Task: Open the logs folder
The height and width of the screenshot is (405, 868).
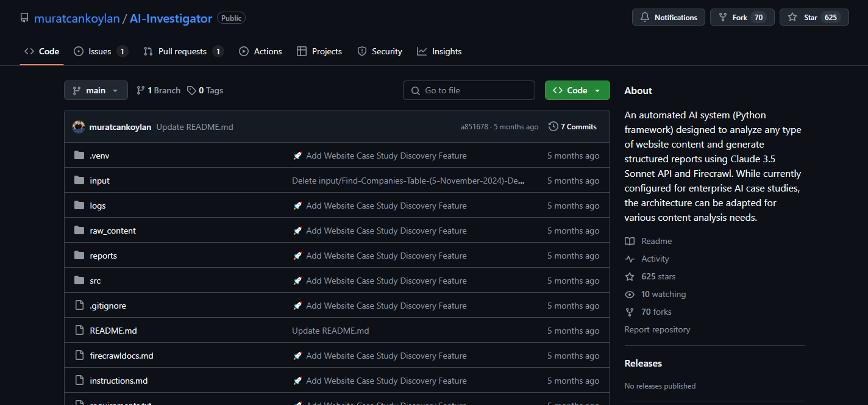Action: (98, 206)
